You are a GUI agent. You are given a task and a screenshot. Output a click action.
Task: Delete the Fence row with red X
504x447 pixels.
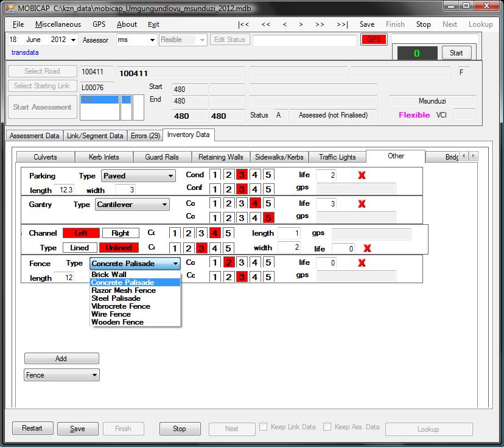pyautogui.click(x=362, y=263)
